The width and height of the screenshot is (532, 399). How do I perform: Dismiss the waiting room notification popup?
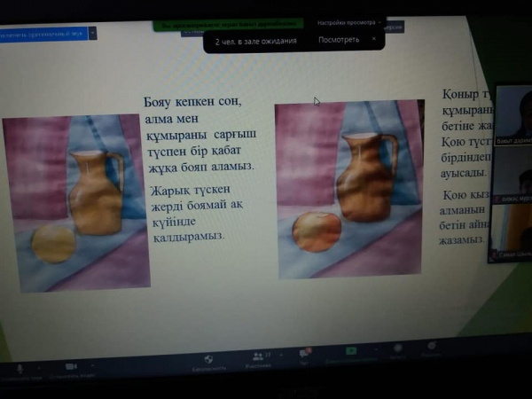pyautogui.click(x=374, y=39)
